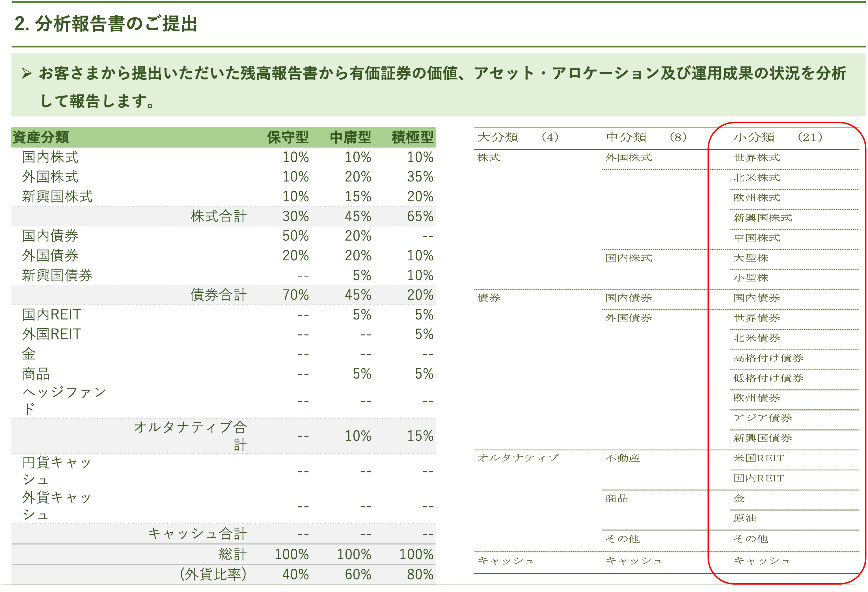Click the 中庸型 column header
Image resolution: width=868 pixels, height=592 pixels.
[x=350, y=137]
